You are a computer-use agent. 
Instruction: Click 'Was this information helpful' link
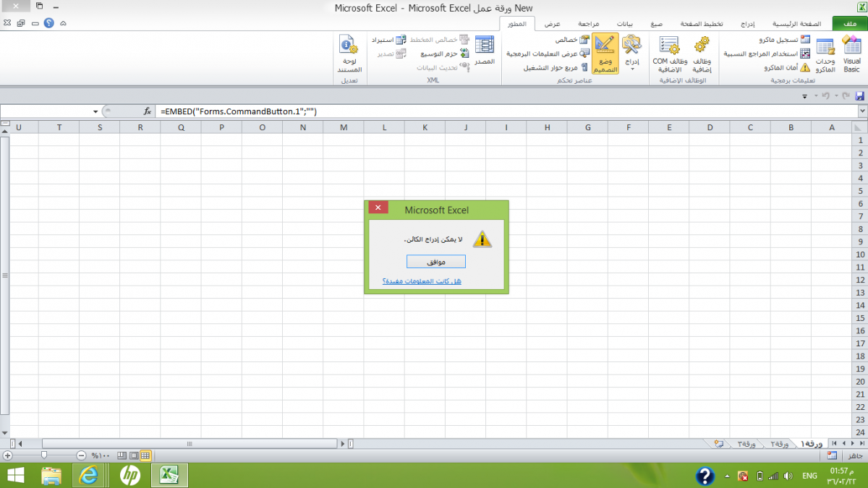(x=422, y=281)
